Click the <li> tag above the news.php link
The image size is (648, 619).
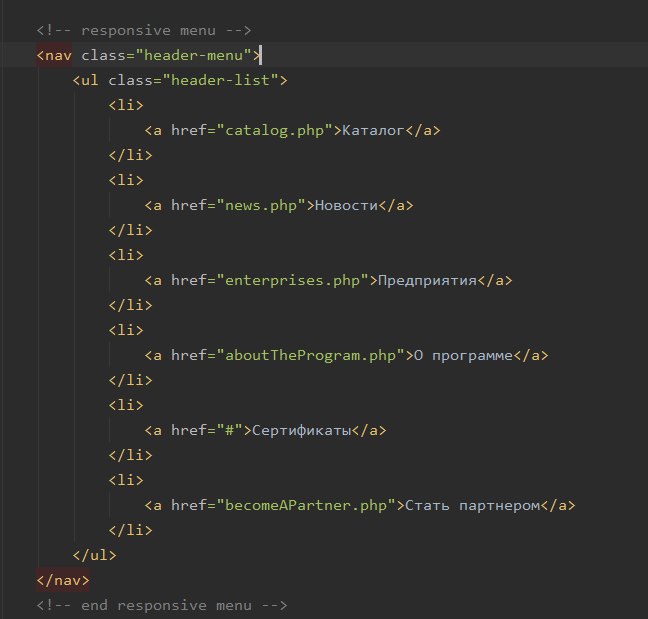point(126,180)
